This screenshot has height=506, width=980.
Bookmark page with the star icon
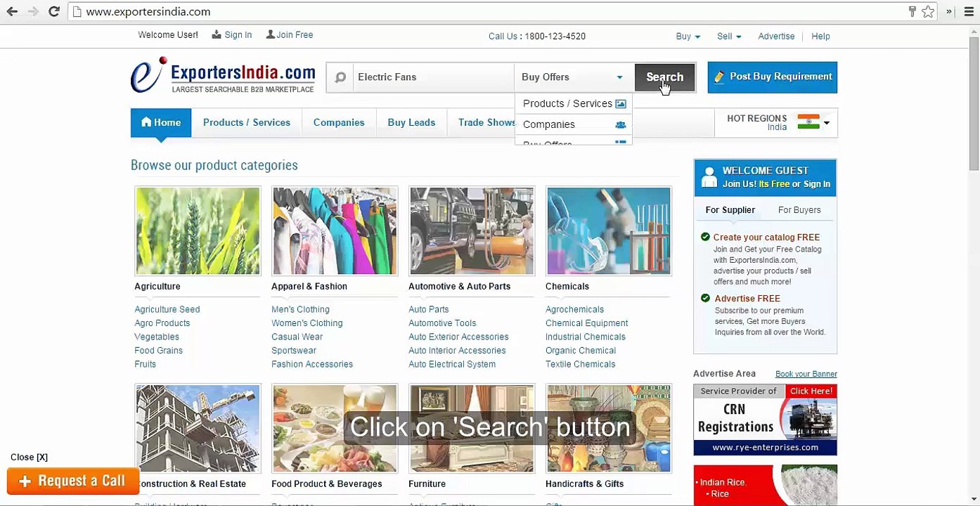coord(928,11)
